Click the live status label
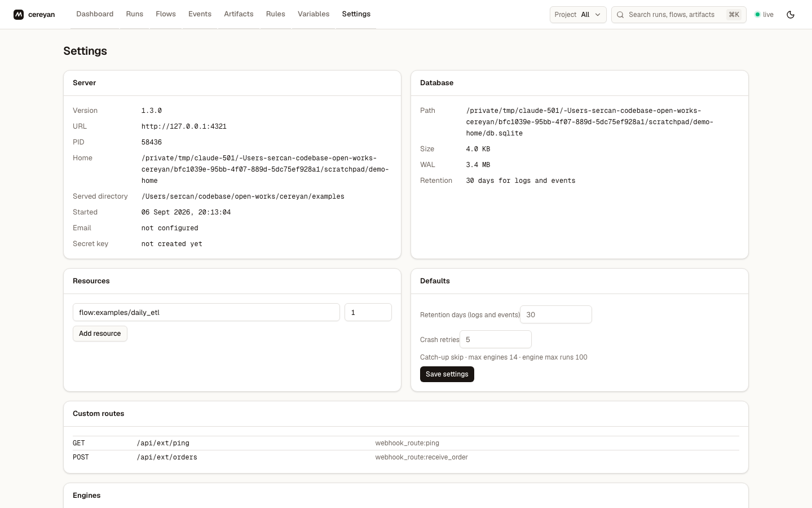Image resolution: width=812 pixels, height=508 pixels. pyautogui.click(x=768, y=15)
